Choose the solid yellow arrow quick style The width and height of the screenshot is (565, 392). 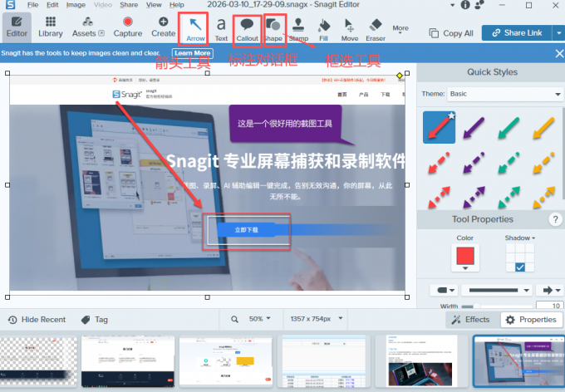[x=543, y=128]
